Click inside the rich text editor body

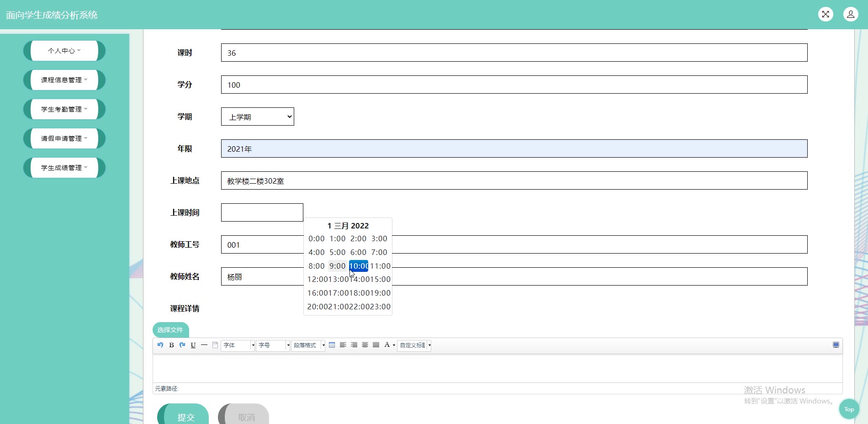[x=498, y=368]
